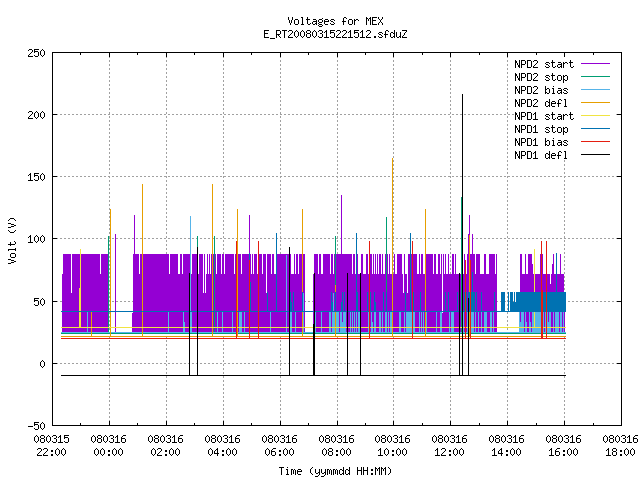Click the 'NPD1 stop' legend label
This screenshot has height=480, width=640.
coord(541,129)
